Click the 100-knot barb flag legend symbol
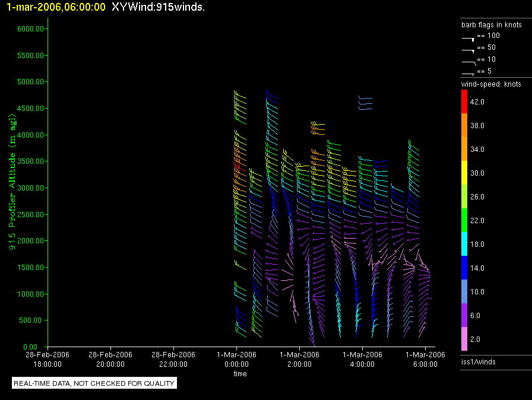The height and width of the screenshot is (400, 532). point(468,37)
